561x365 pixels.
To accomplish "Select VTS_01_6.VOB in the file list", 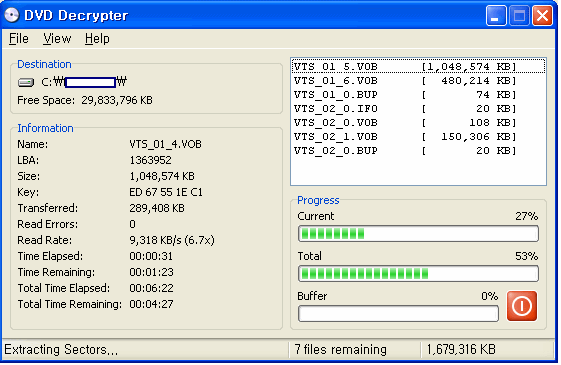I will click(419, 81).
